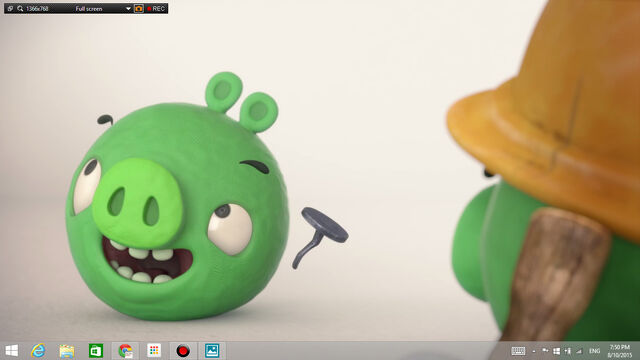Open the colorful apps grid taskbar icon
Viewport: 640px width, 360px height.
click(154, 351)
